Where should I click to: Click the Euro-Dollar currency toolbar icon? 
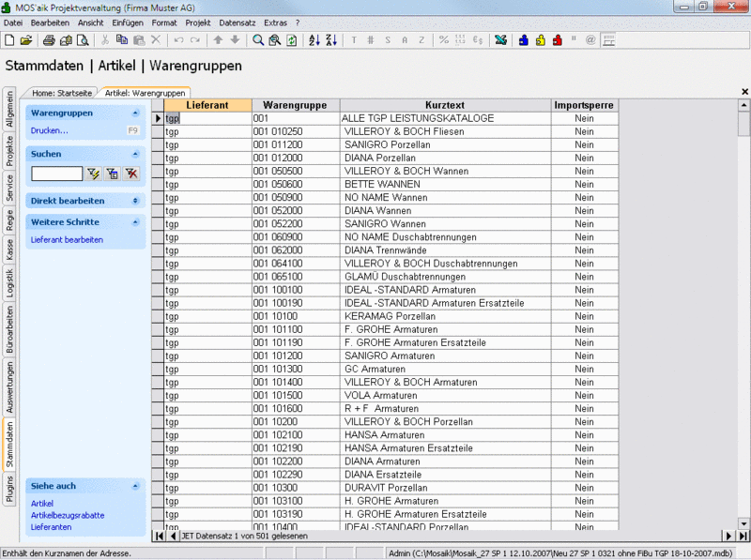(478, 40)
